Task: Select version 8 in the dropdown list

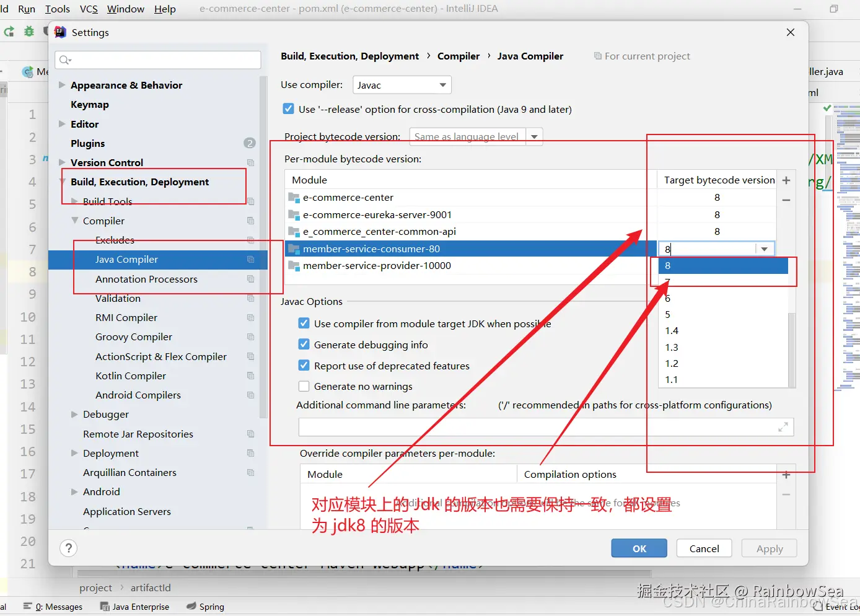Action: (x=723, y=266)
